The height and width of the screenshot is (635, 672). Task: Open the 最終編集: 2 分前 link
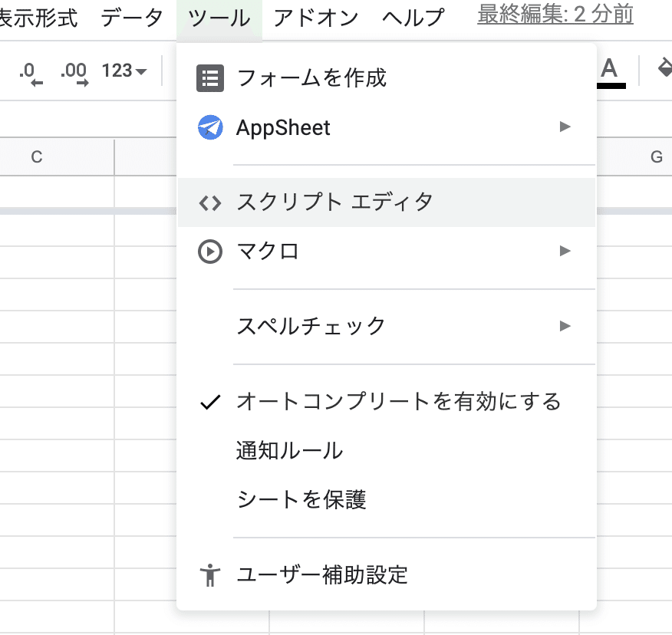coord(555,15)
